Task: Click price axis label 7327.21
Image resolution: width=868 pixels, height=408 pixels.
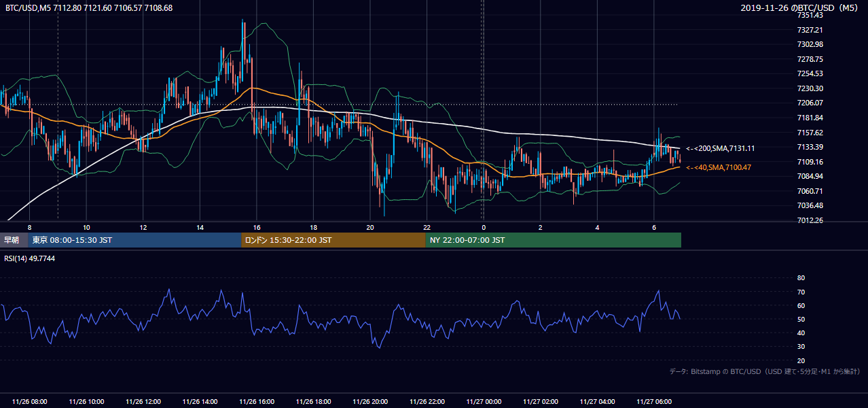Action: tap(810, 30)
